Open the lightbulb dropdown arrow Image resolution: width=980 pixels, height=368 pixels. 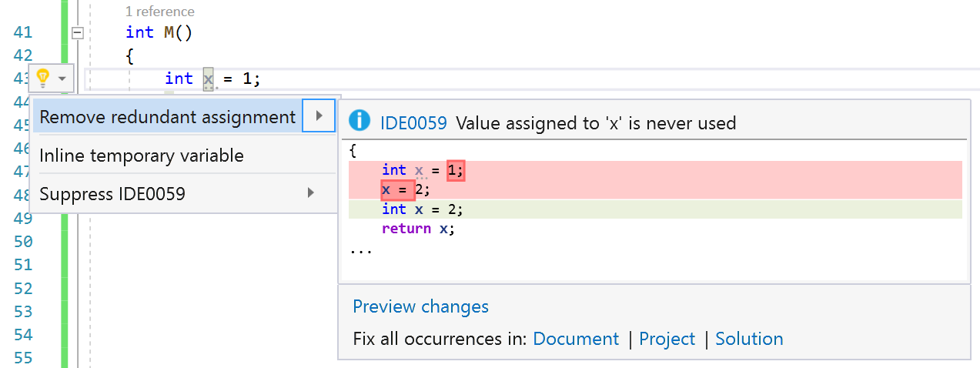[62, 79]
